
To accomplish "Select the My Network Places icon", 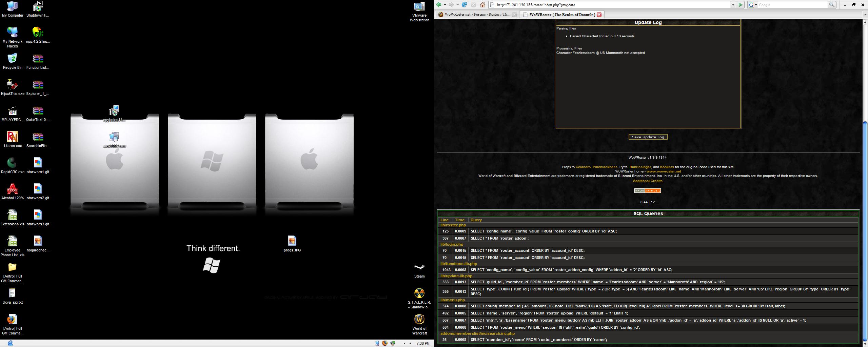I will 13,37.
